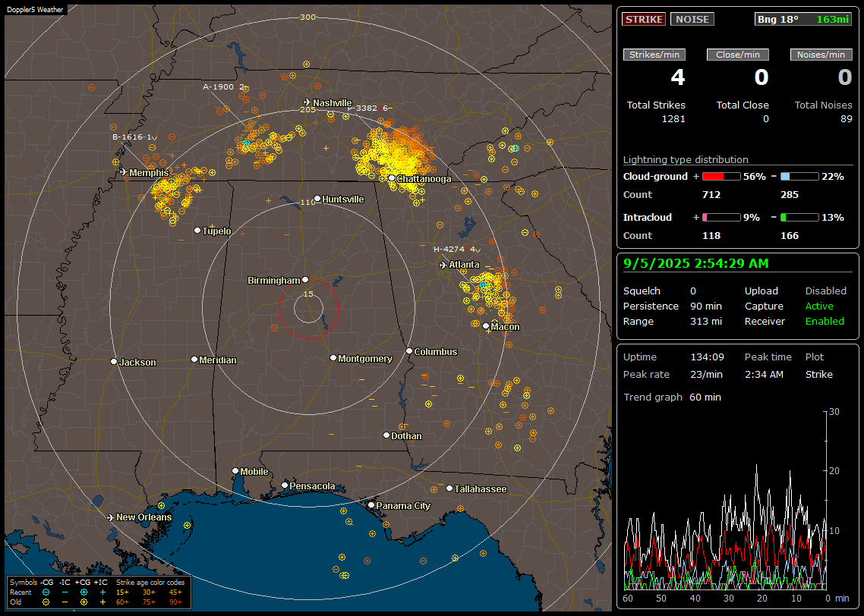
Task: Click negative cloud-ground count 285
Action: [790, 195]
